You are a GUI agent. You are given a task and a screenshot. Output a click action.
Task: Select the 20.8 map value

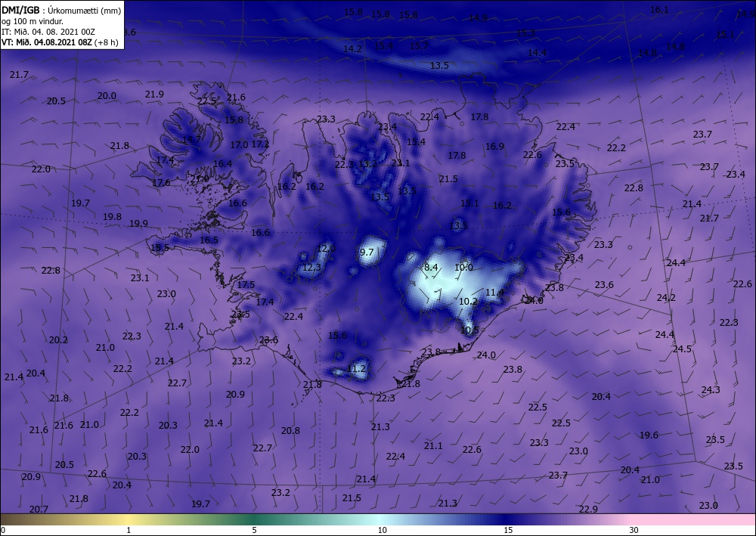(x=290, y=431)
